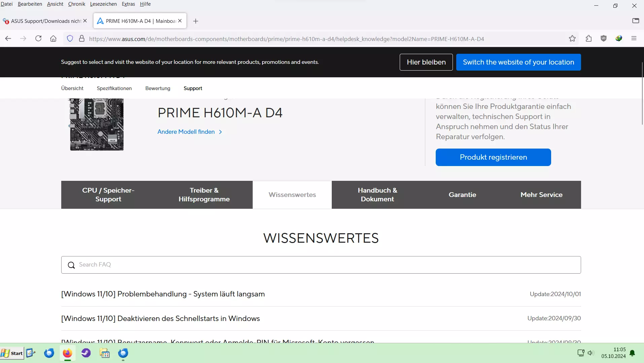
Task: Select the Wissenswertes tab
Action: coord(292,195)
